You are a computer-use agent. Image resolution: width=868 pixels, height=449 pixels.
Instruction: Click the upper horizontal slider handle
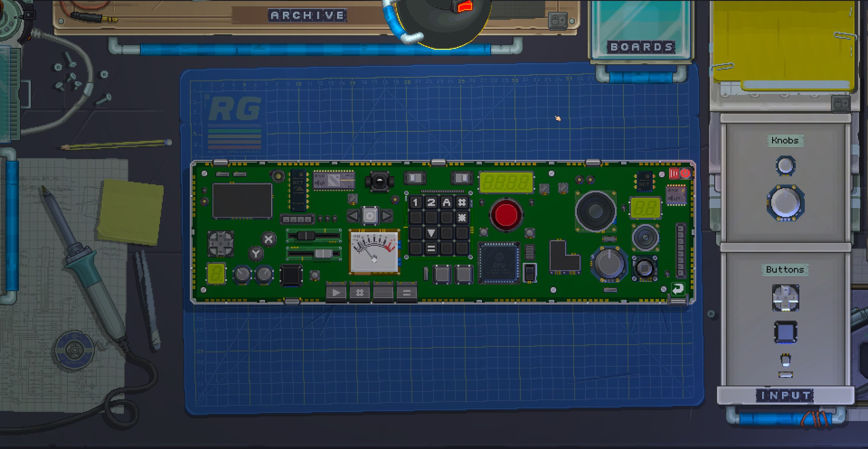306,235
